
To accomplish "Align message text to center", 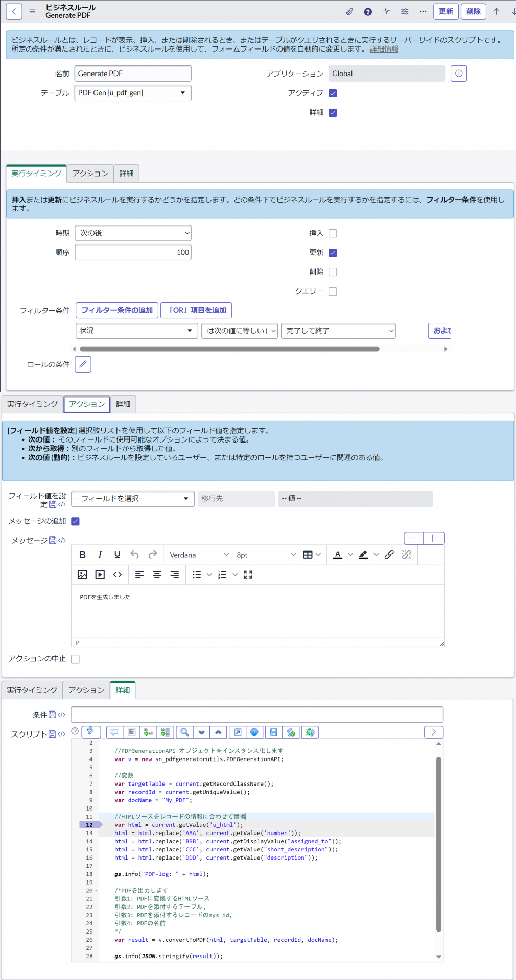I will (157, 575).
